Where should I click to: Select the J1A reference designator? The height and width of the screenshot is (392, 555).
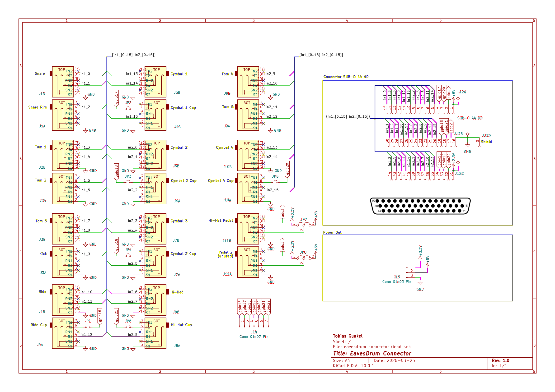point(42,126)
